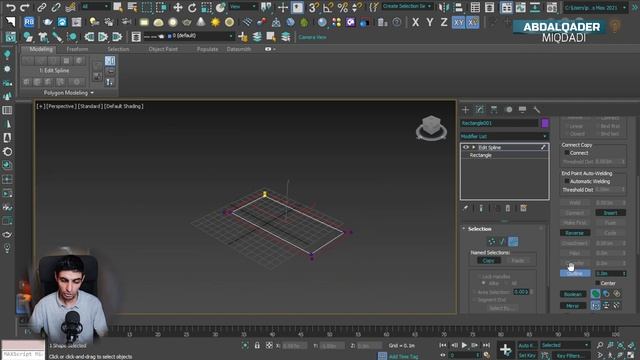Expand the Polygon Modeling panel arrow
The height and width of the screenshot is (360, 640).
coord(92,93)
